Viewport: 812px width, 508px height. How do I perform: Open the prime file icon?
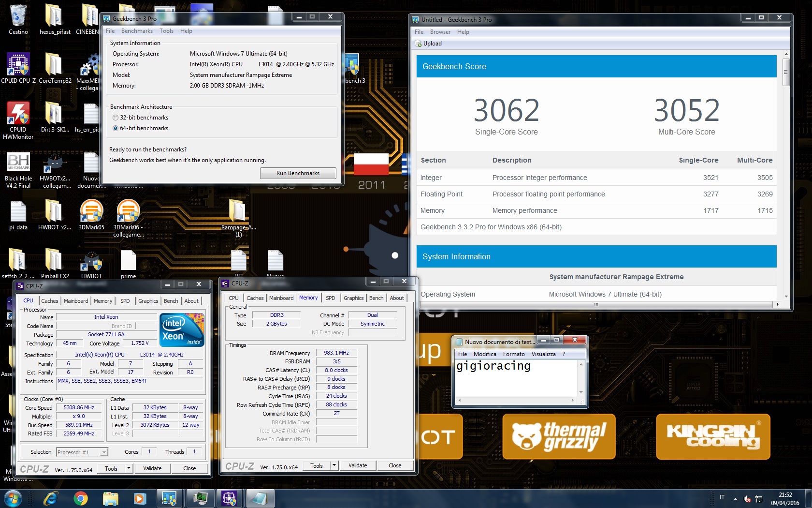(x=128, y=264)
